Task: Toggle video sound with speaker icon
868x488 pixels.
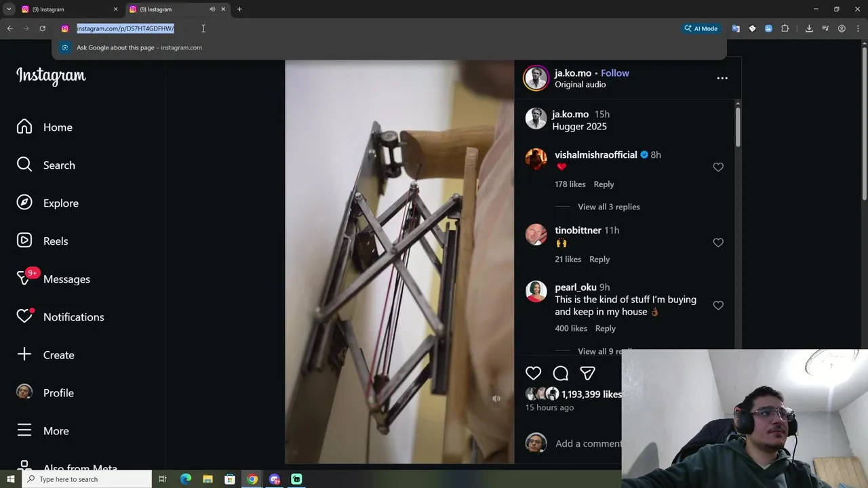Action: coord(496,399)
